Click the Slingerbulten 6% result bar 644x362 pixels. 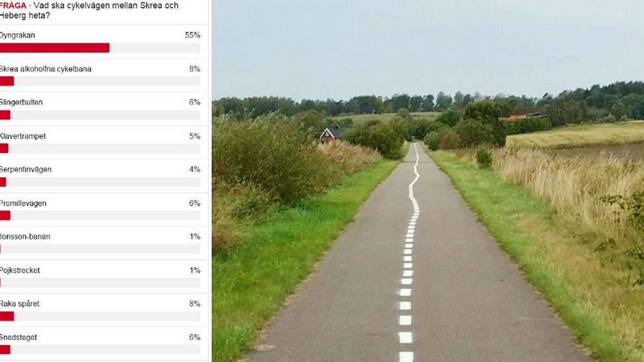(x=100, y=115)
